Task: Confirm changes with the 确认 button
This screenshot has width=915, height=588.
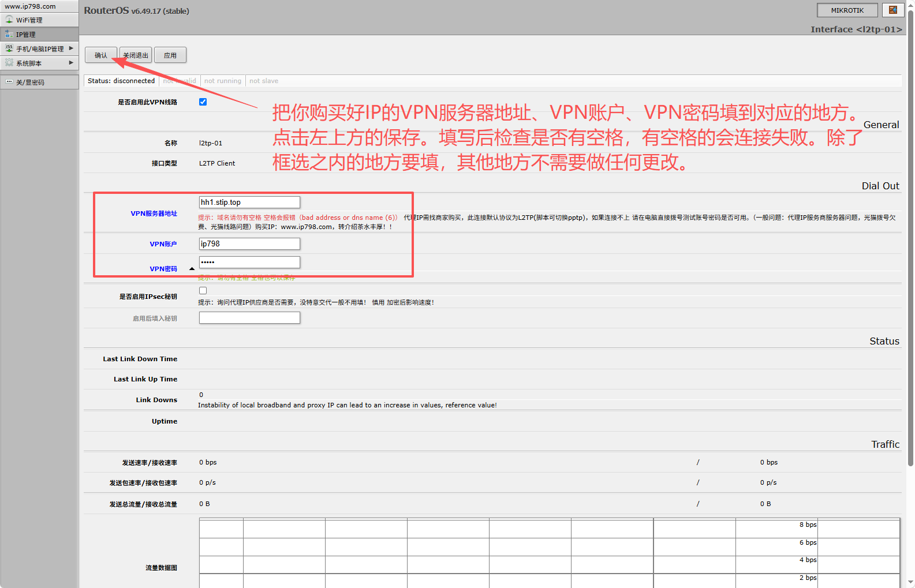Action: point(101,55)
